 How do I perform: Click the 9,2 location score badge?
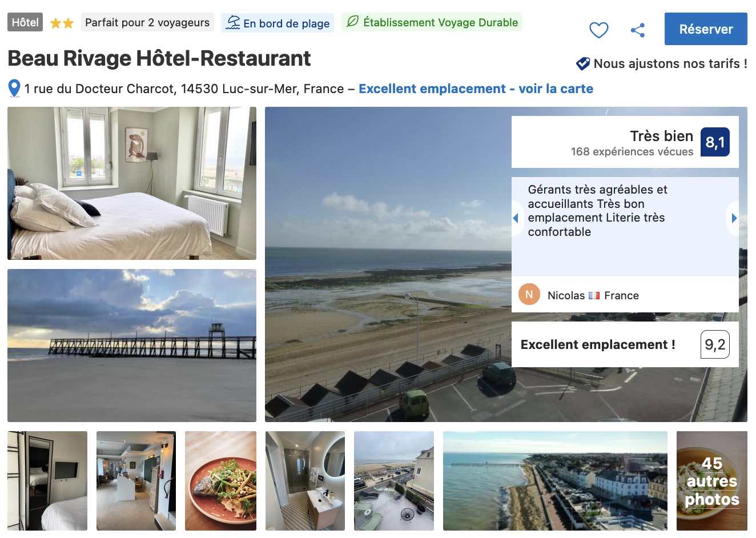click(x=715, y=344)
